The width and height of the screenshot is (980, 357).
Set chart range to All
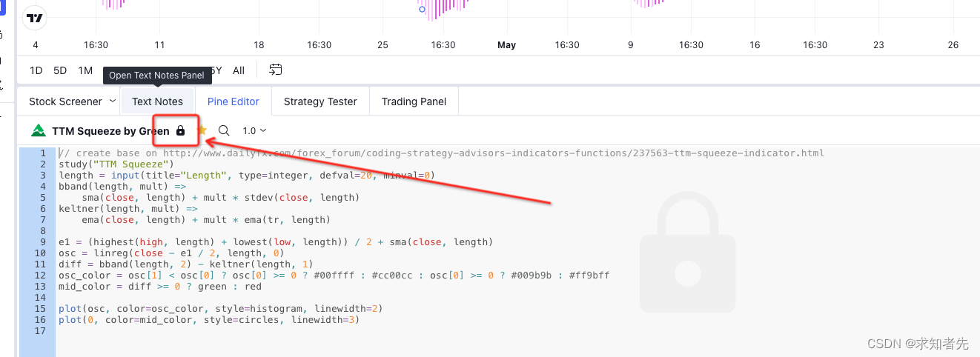click(239, 71)
